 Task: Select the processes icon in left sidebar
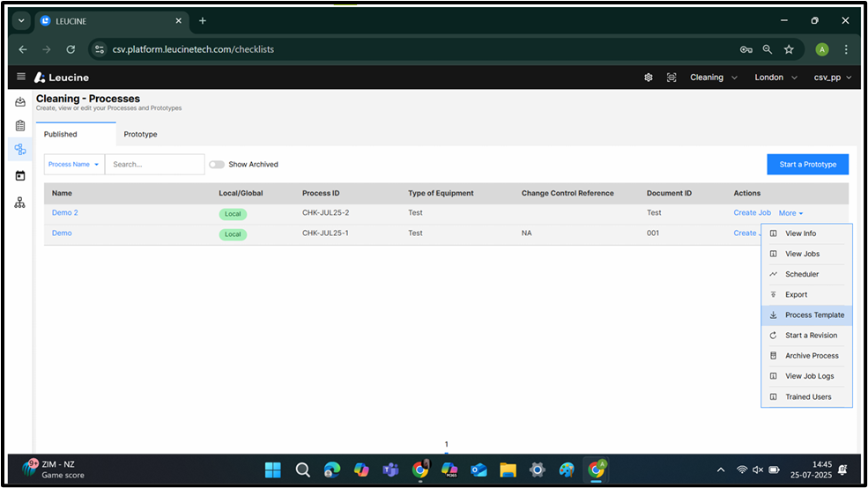(x=20, y=150)
